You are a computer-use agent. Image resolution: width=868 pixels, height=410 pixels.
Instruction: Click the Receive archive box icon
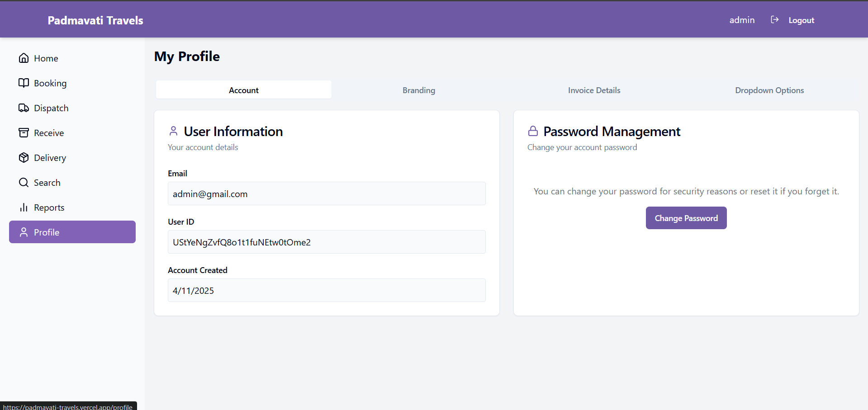(24, 133)
